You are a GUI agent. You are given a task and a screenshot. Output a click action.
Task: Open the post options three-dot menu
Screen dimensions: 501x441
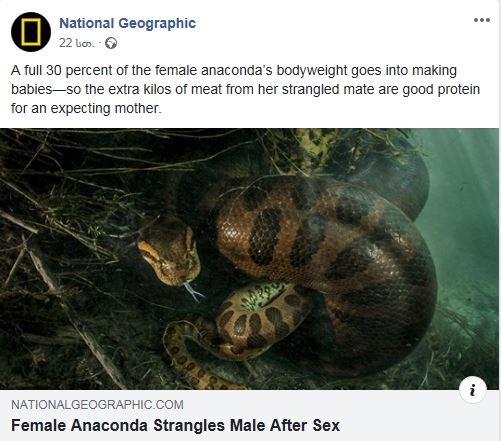(x=482, y=20)
